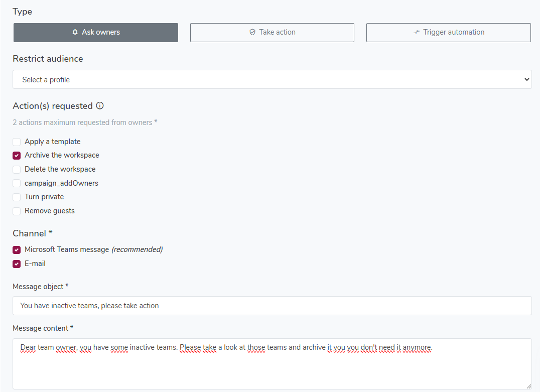Select the Ask owners type button
The height and width of the screenshot is (392, 540).
coord(95,32)
